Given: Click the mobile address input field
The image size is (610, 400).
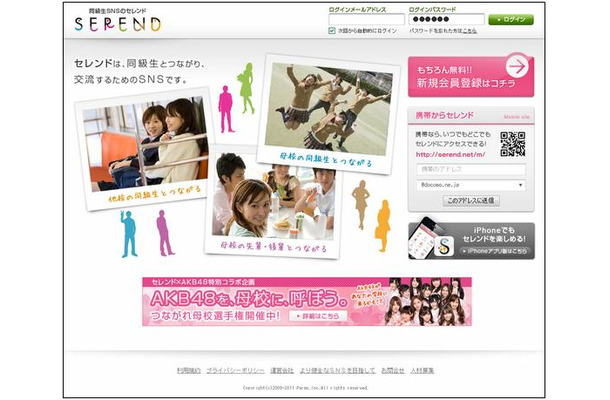Looking at the screenshot, I should coord(471,169).
